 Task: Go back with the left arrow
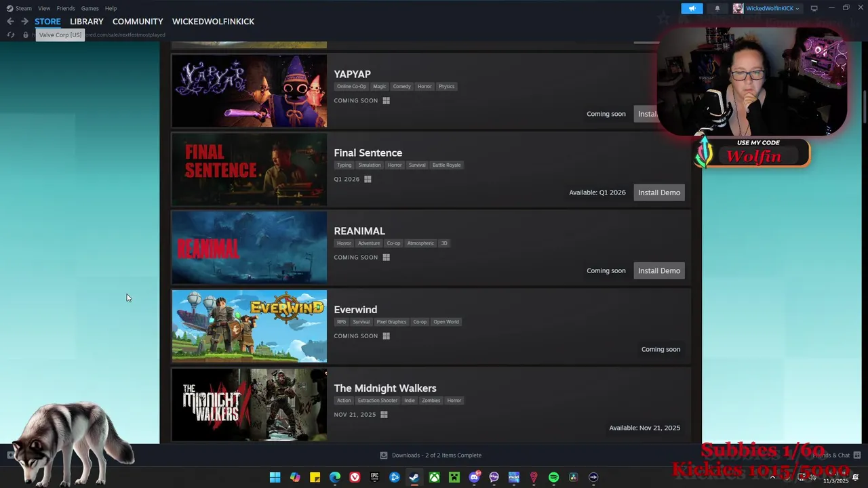tap(10, 22)
